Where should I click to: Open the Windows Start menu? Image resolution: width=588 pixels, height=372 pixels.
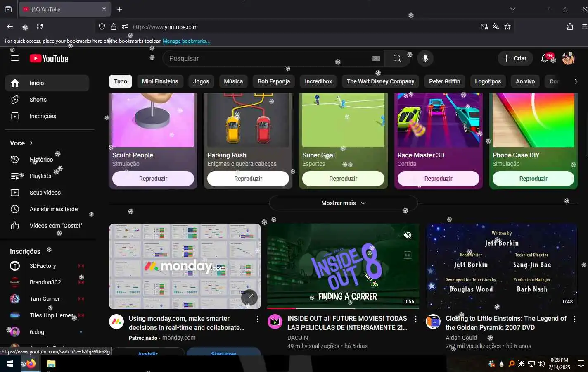10,364
